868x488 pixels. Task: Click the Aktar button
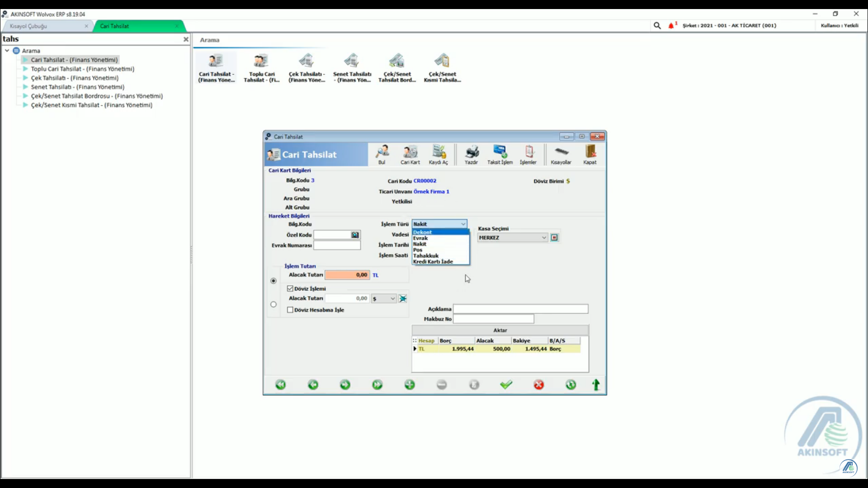click(500, 330)
